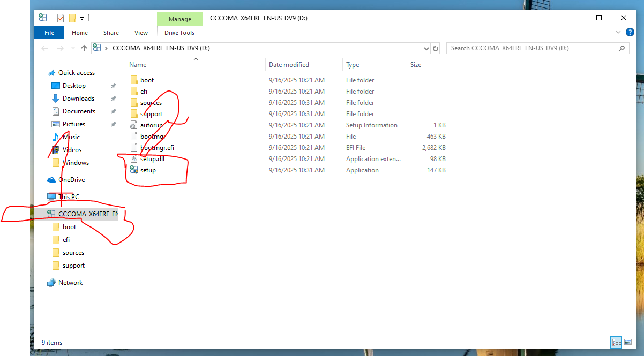Screen dimensions: 644x356
Task: Switch to large icons view in status bar
Action: [x=627, y=343]
